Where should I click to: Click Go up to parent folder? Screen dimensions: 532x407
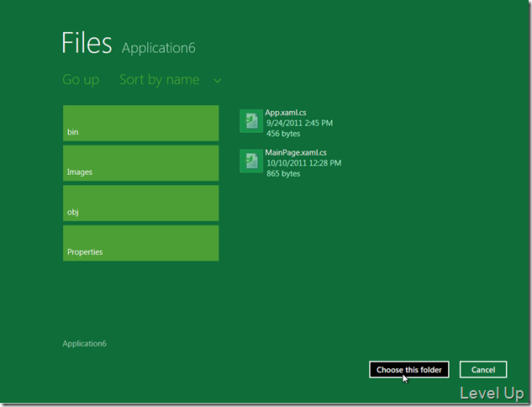tap(81, 80)
